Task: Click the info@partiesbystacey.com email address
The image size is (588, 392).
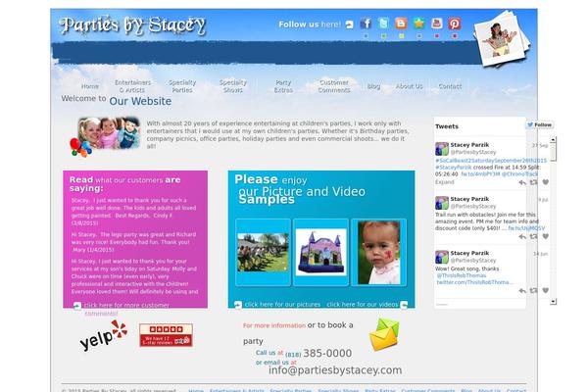Action: coord(335,370)
